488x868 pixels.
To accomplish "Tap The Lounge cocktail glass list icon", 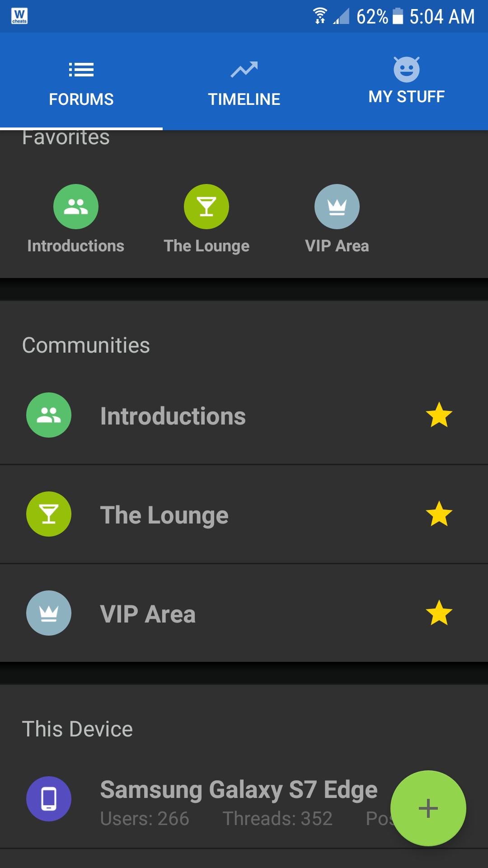I will tap(49, 514).
